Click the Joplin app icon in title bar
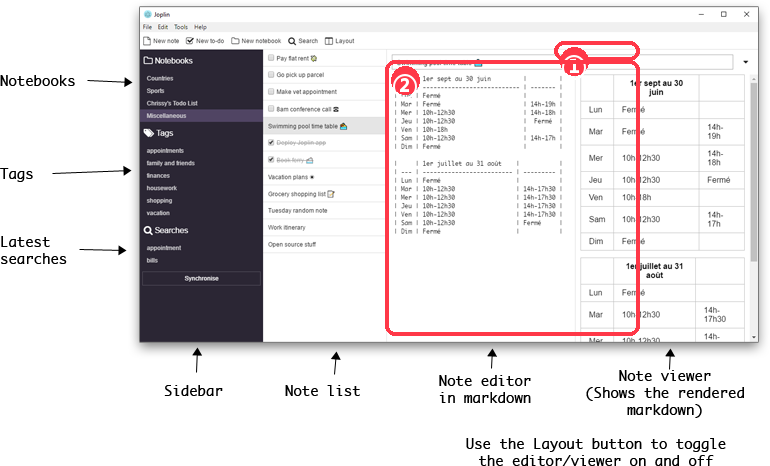The height and width of the screenshot is (466, 770). pyautogui.click(x=148, y=14)
